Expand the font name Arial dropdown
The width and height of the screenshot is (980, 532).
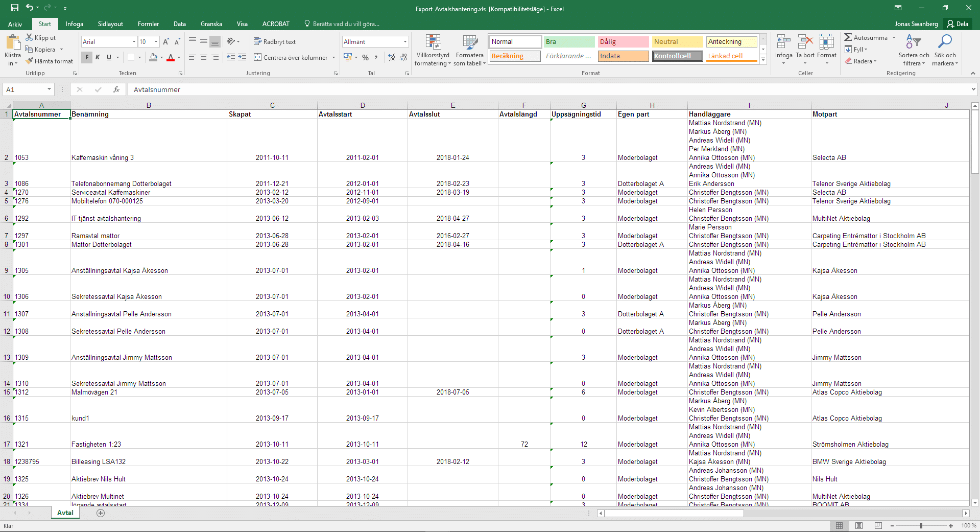pyautogui.click(x=134, y=42)
